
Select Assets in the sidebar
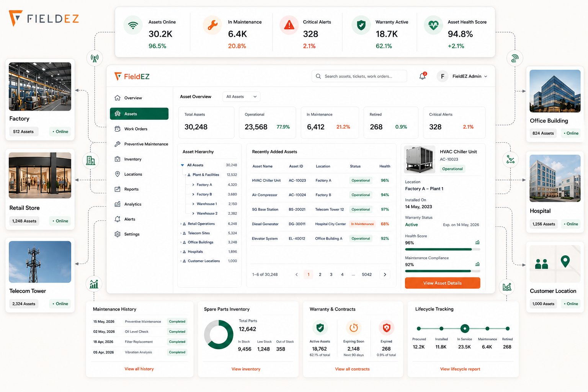pos(139,114)
